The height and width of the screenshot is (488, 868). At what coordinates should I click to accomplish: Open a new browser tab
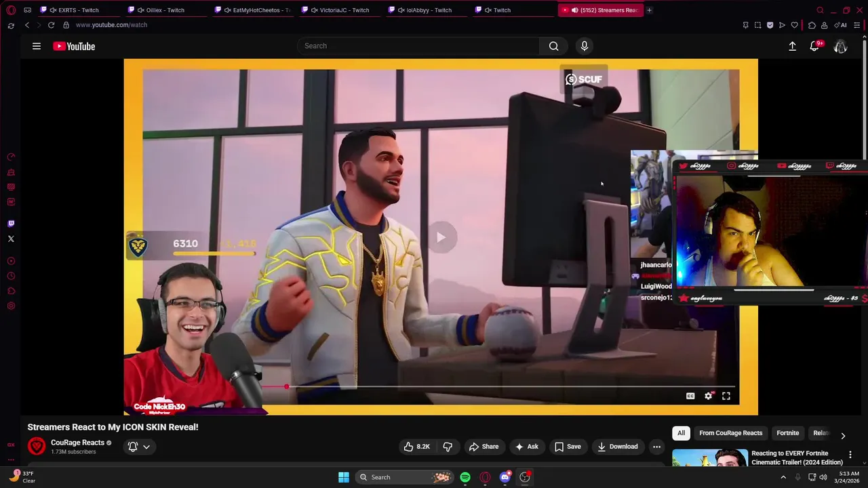[x=649, y=10]
